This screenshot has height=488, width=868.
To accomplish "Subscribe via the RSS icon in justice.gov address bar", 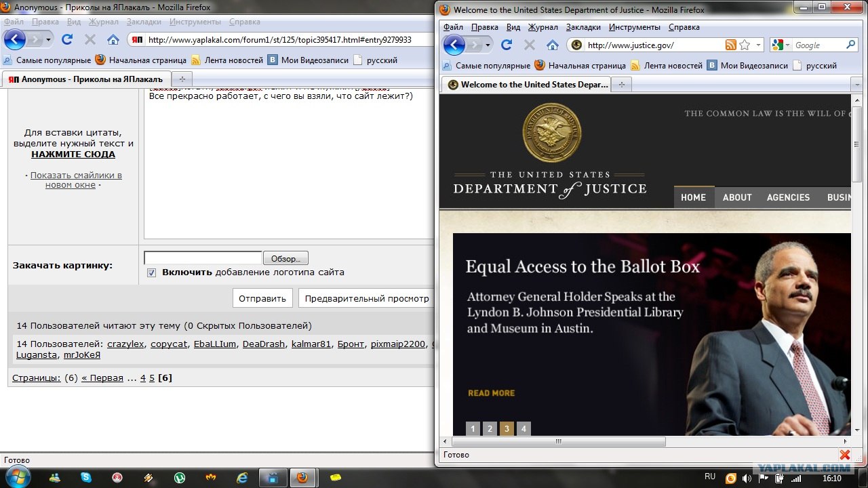I will pyautogui.click(x=730, y=45).
